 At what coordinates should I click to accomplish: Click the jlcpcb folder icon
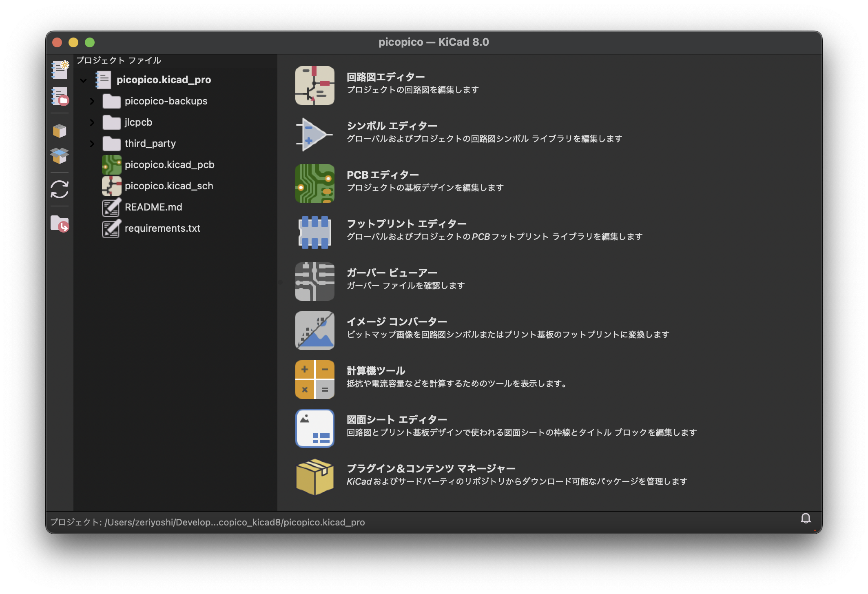pyautogui.click(x=111, y=122)
